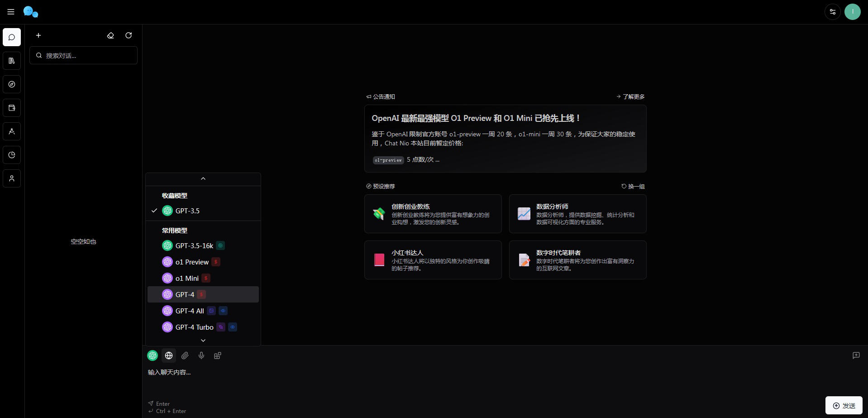Image resolution: width=868 pixels, height=418 pixels.
Task: Click the plus icon to start new chat
Action: point(38,35)
